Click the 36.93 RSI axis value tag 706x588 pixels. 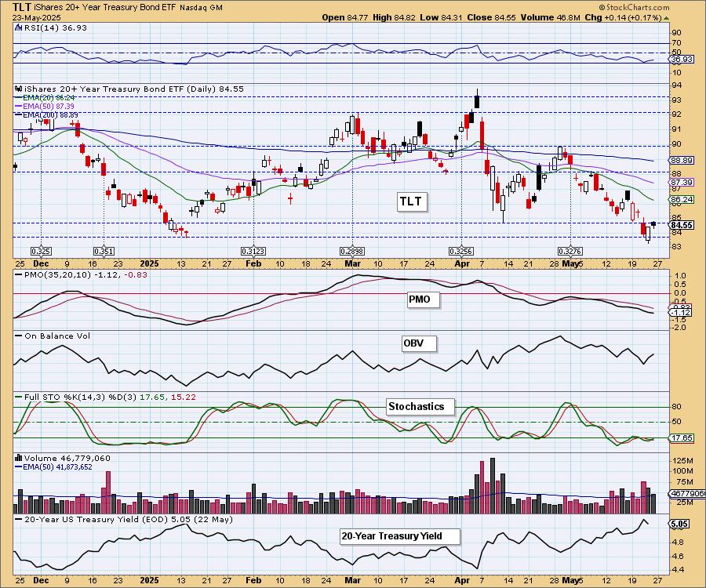[x=682, y=60]
